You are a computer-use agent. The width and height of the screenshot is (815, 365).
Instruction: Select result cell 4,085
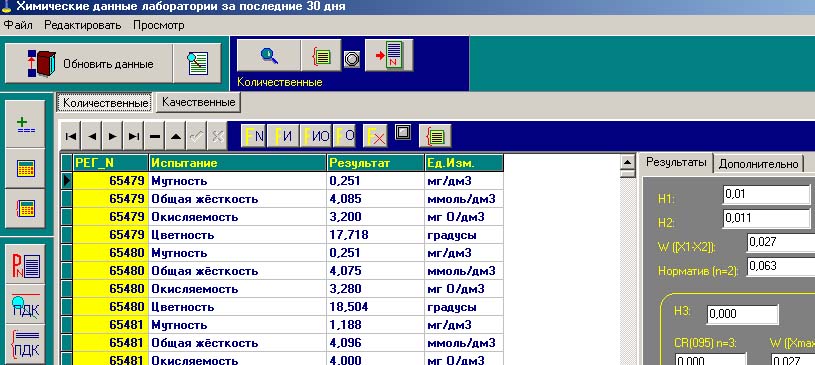(375, 199)
